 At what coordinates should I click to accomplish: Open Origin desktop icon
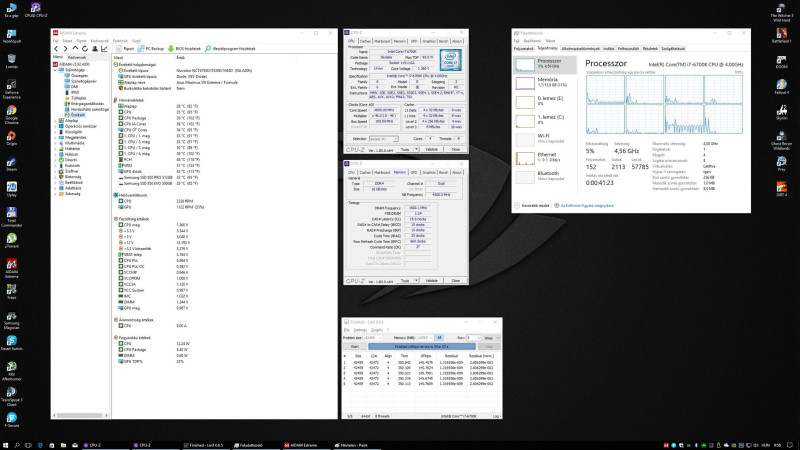(x=11, y=138)
